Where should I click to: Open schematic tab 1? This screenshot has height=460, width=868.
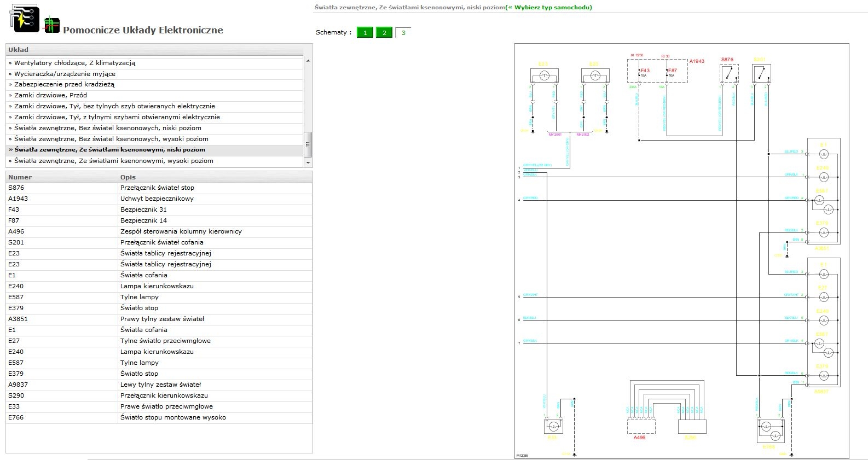point(365,33)
